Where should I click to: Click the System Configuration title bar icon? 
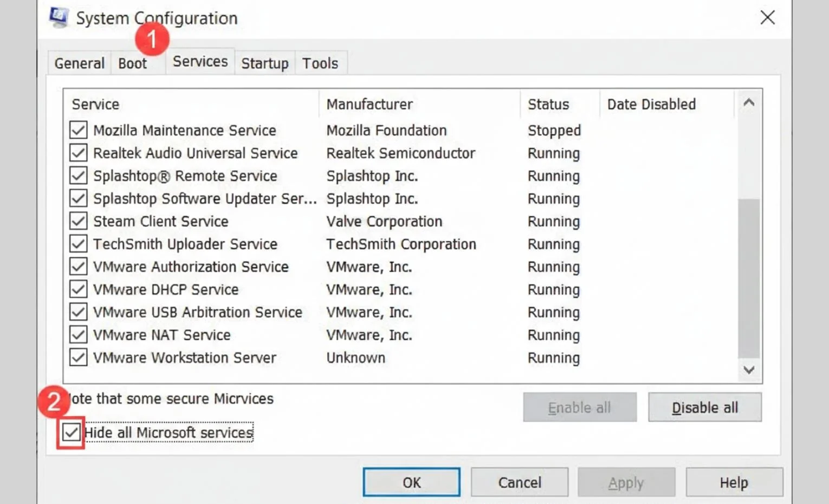point(59,18)
